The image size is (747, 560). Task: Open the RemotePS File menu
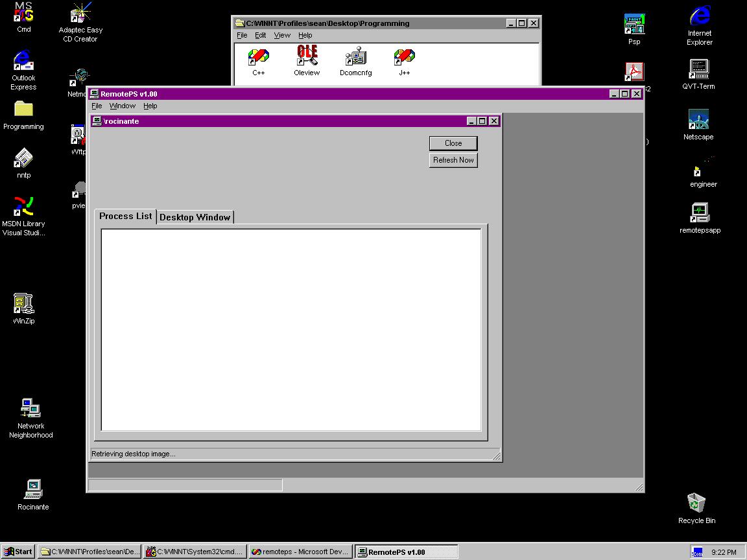coord(97,106)
